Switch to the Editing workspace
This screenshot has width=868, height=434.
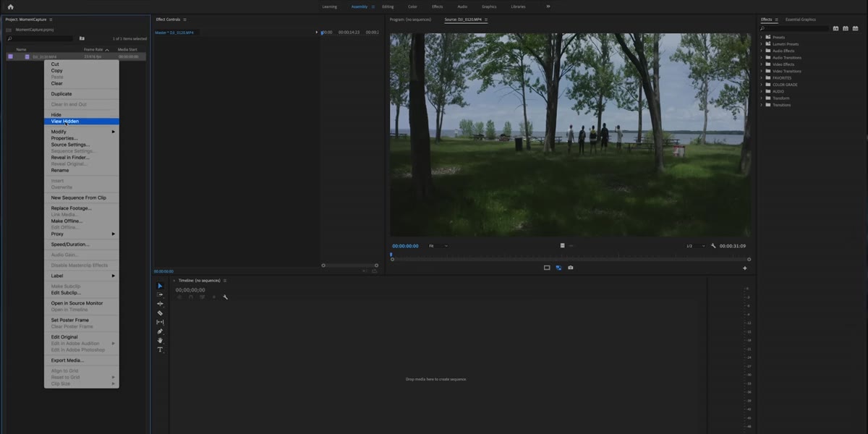pos(388,7)
